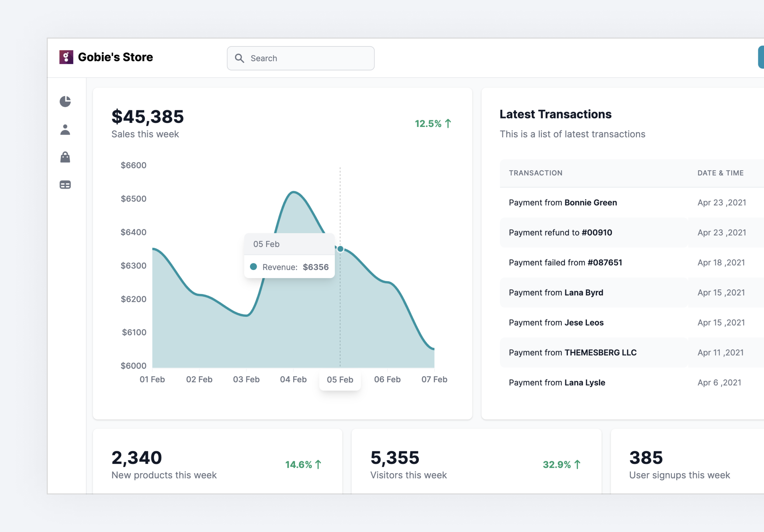This screenshot has height=532, width=764.
Task: Open Payment from Bonnie Green transaction
Action: tap(563, 202)
